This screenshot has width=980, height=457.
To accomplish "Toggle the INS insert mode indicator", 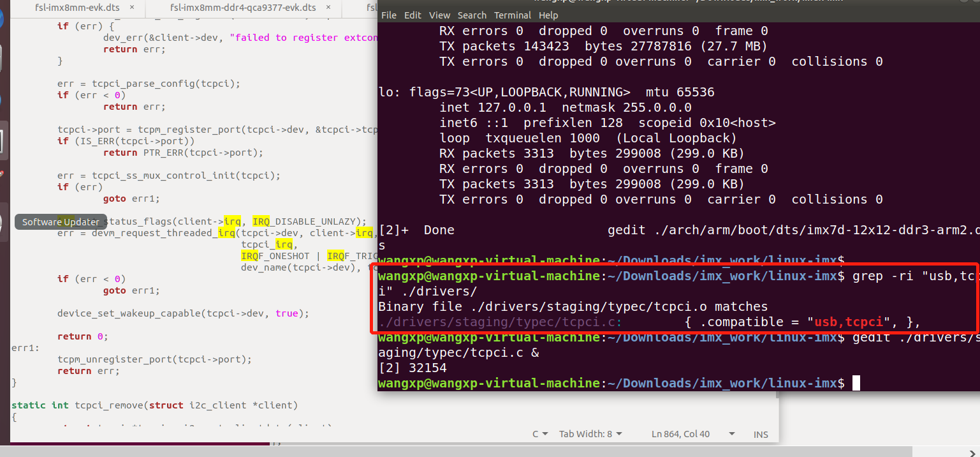I will tap(761, 434).
